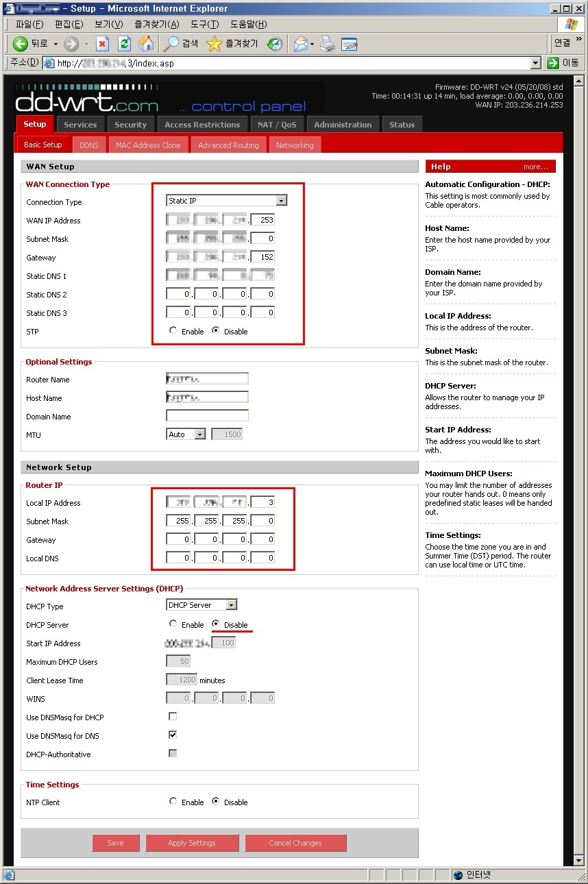Open Favorites (즐겨찾기) star button
The height and width of the screenshot is (884, 588).
pos(232,44)
